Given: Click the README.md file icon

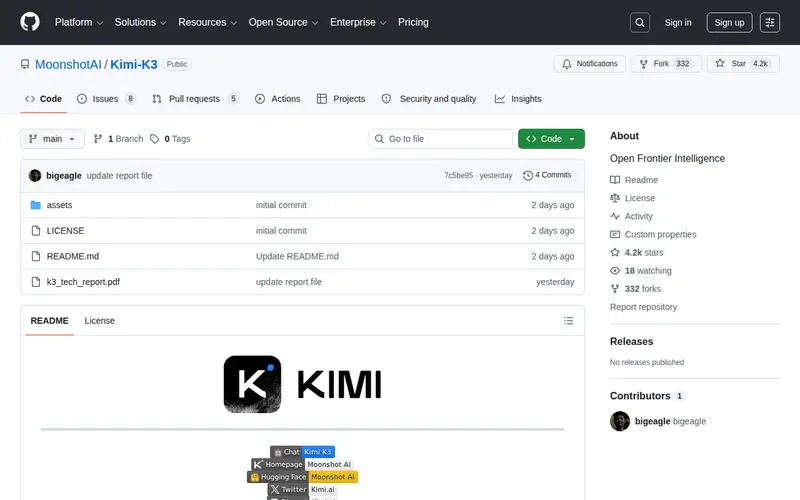Looking at the screenshot, I should pos(36,256).
